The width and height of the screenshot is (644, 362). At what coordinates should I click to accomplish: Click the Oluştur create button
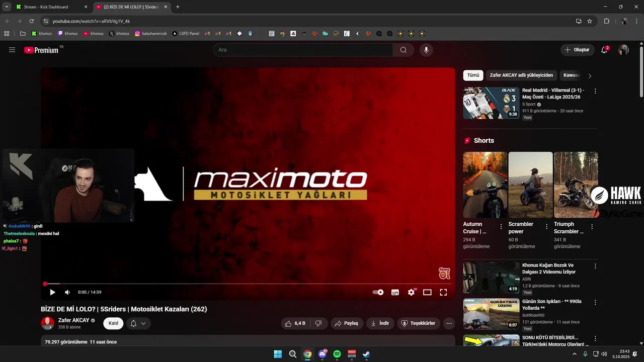(x=577, y=50)
